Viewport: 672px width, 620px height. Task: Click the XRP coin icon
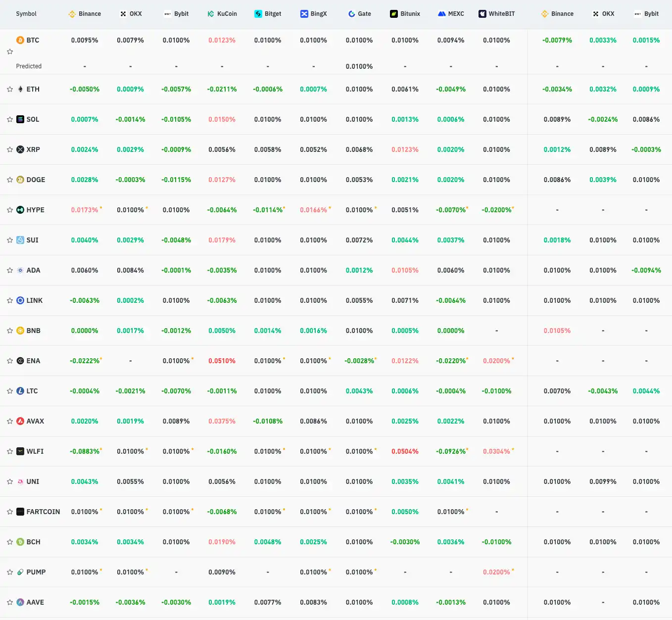coord(20,149)
